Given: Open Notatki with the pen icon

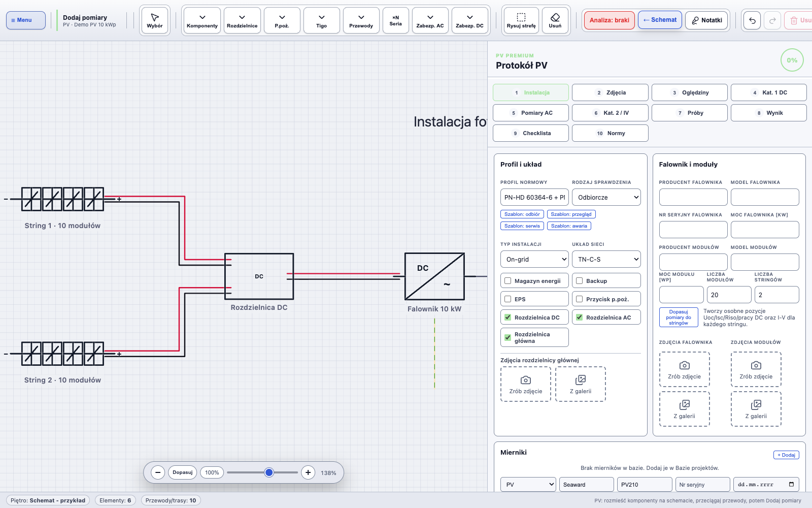Looking at the screenshot, I should coord(707,20).
